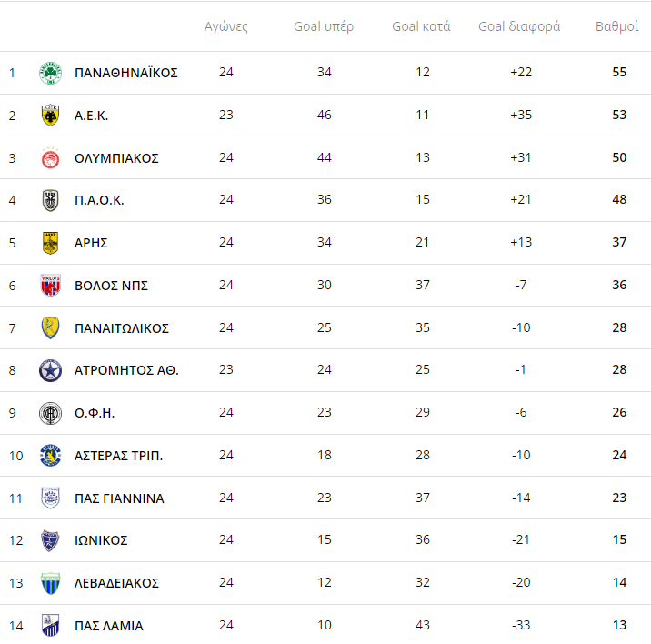Click the ΑΡΗΣ yellow crest
Image resolution: width=651 pixels, height=644 pixels.
pos(50,243)
